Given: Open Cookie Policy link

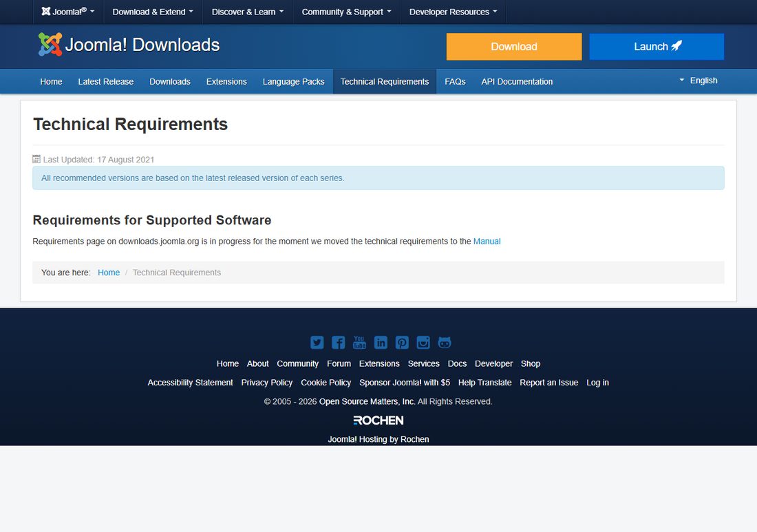Looking at the screenshot, I should tap(326, 383).
